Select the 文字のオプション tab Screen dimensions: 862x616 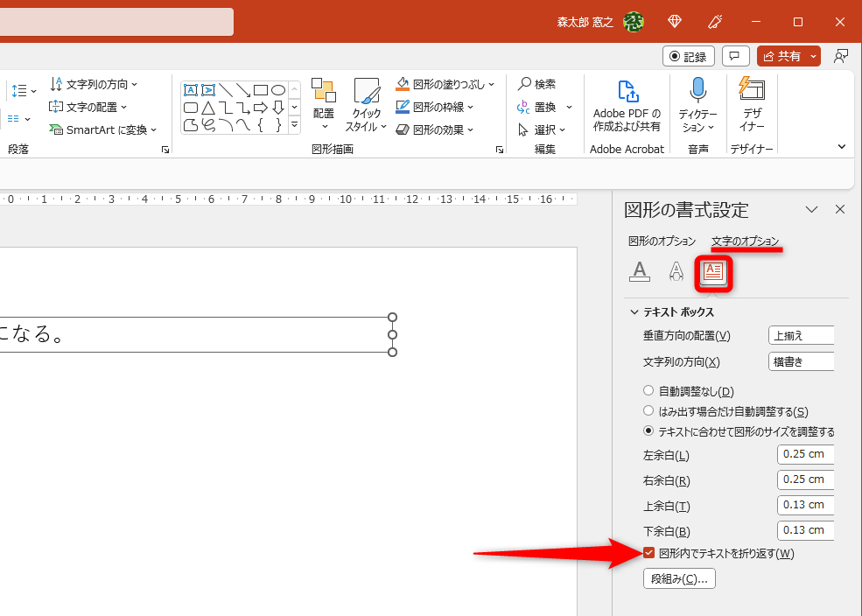745,241
